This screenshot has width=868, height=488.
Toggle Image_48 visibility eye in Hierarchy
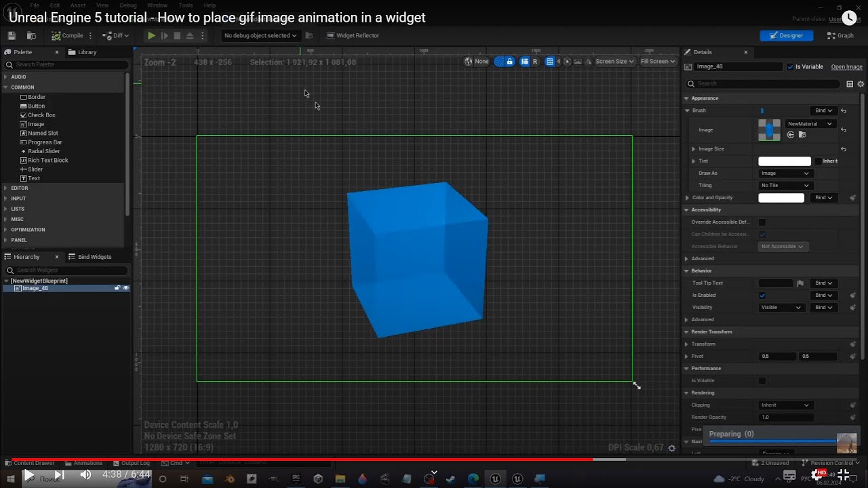point(125,288)
